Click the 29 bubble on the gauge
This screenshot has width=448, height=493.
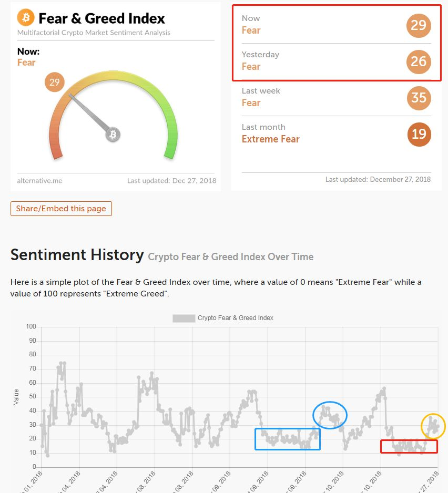(55, 83)
